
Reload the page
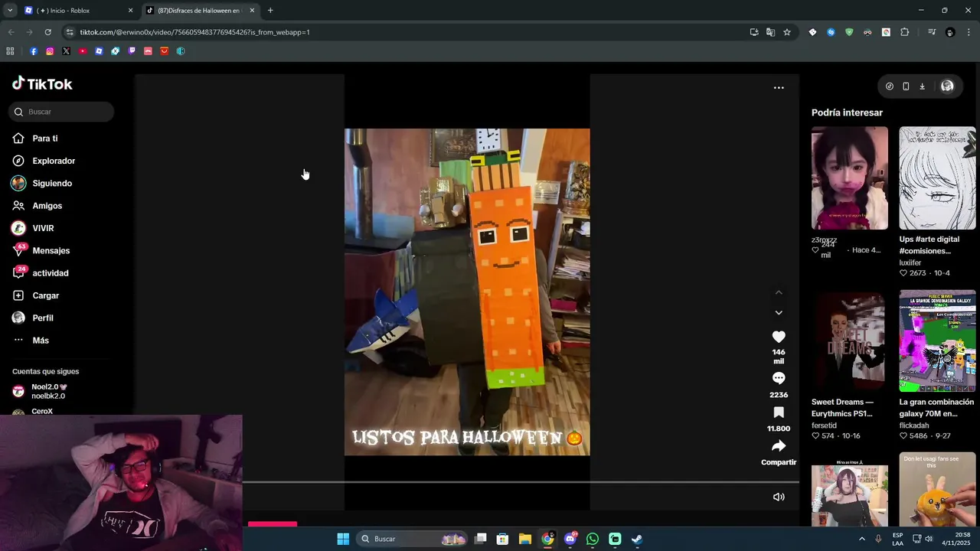pos(47,32)
